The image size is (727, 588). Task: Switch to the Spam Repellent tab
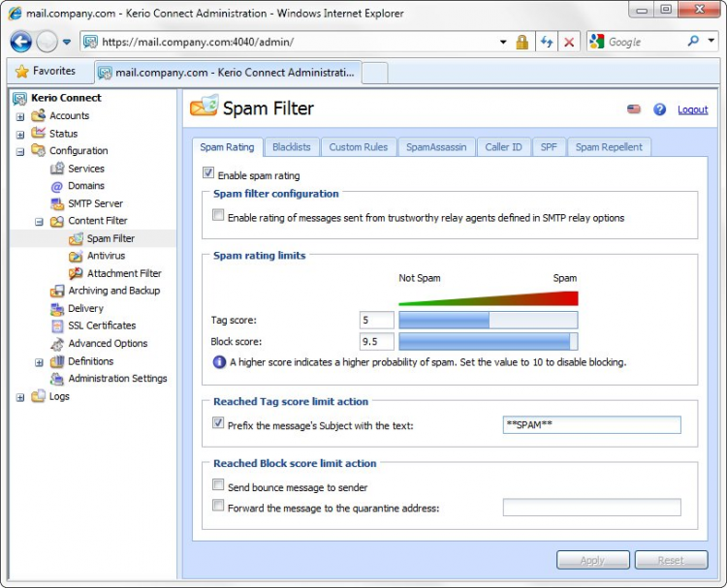[x=609, y=147]
